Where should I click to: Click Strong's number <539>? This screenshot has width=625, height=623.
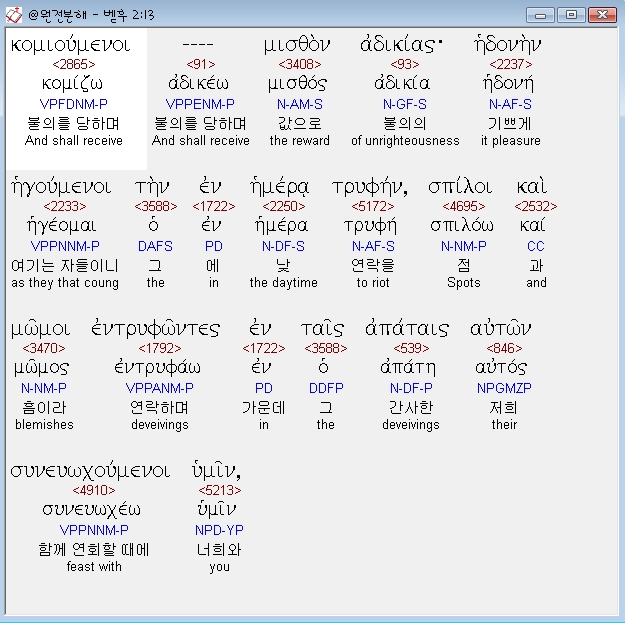point(411,348)
